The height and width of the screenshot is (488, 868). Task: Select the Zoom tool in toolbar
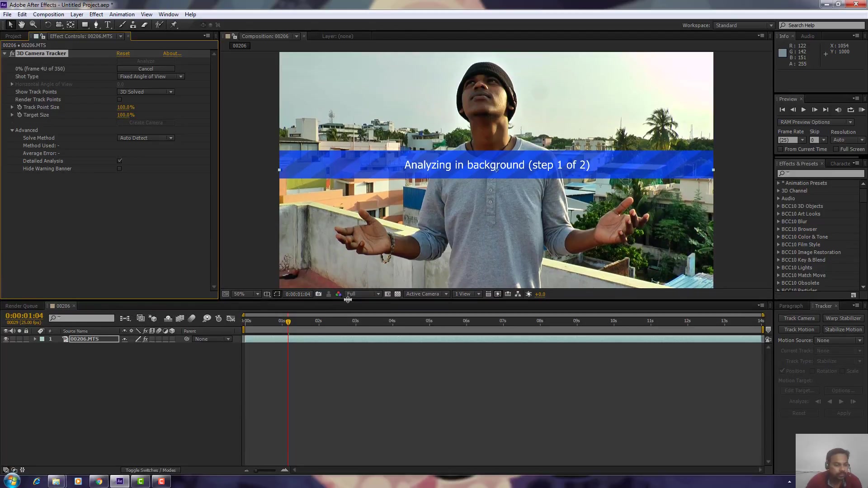pos(33,25)
